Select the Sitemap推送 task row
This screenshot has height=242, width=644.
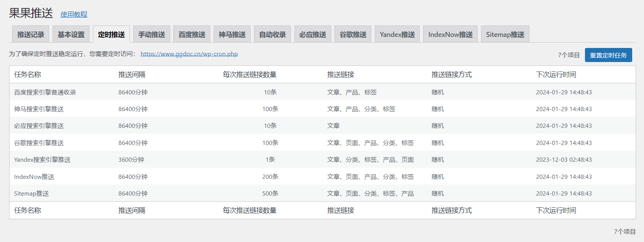click(322, 193)
